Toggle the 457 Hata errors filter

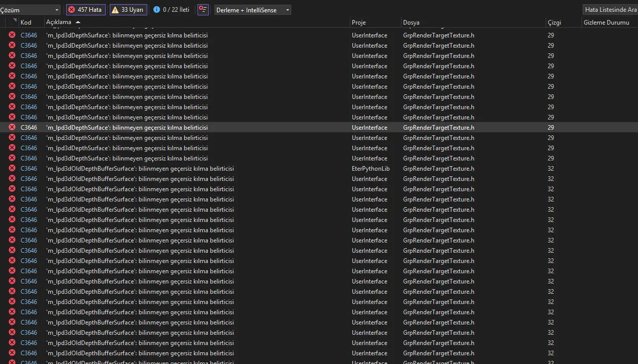click(86, 10)
